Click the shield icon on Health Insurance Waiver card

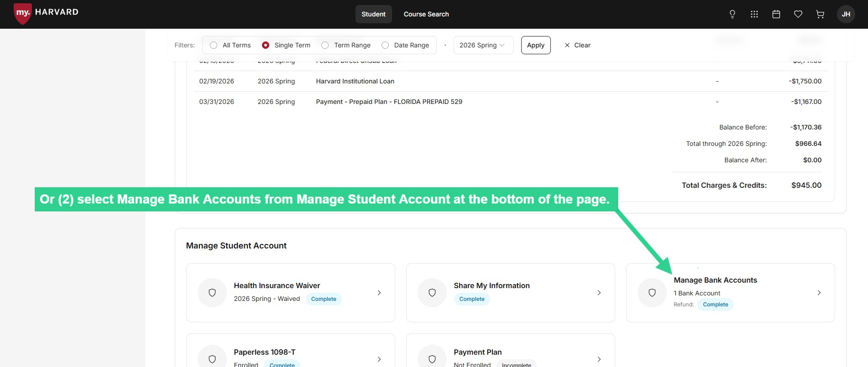(212, 293)
